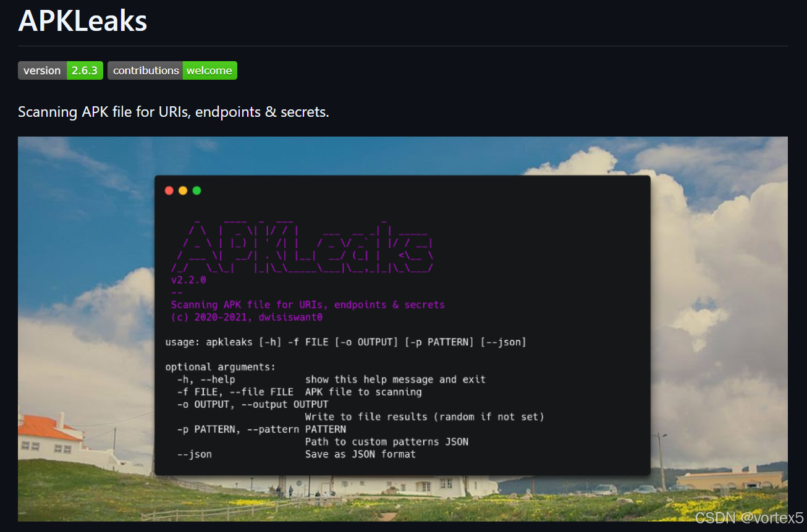Select the white description line under the badges
Viewport: 807px width, 532px height.
point(174,112)
